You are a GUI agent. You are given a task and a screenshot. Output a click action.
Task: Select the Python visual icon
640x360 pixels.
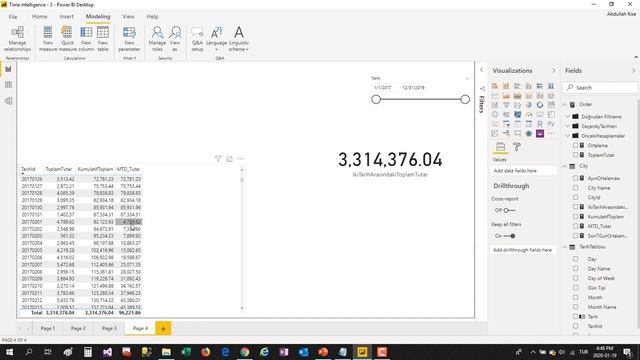pyautogui.click(x=551, y=124)
